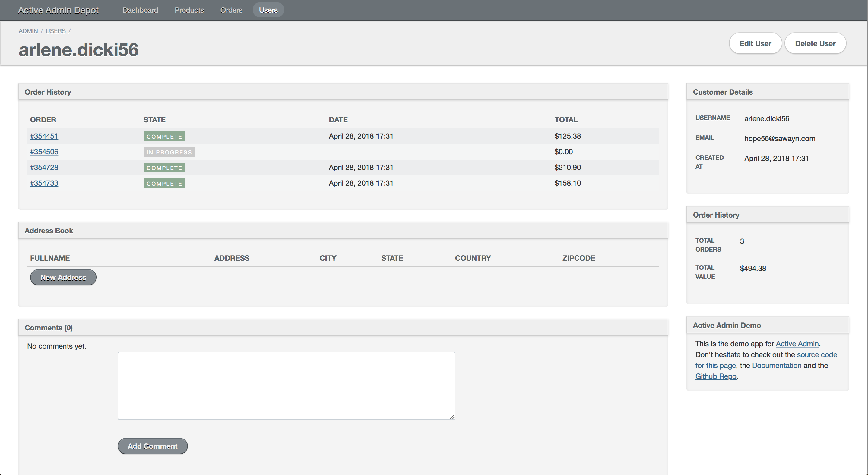View order #354728 details
Viewport: 868px width, 475px height.
44,168
